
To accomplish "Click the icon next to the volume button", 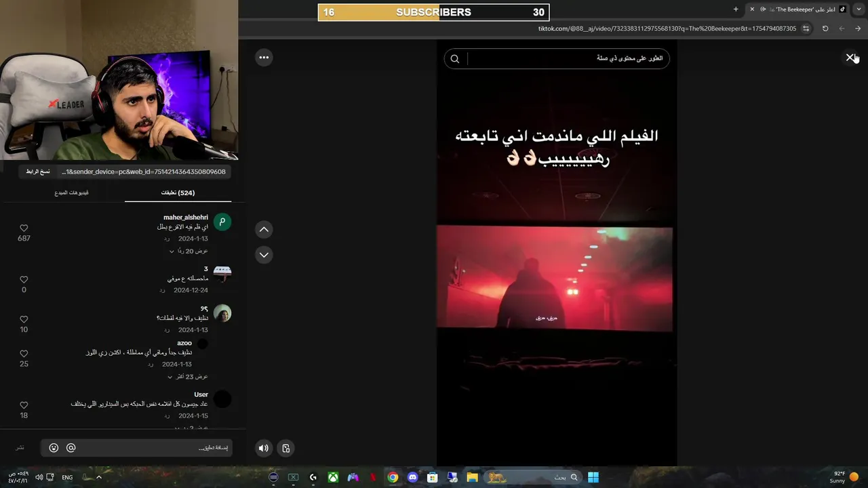I will click(x=286, y=448).
